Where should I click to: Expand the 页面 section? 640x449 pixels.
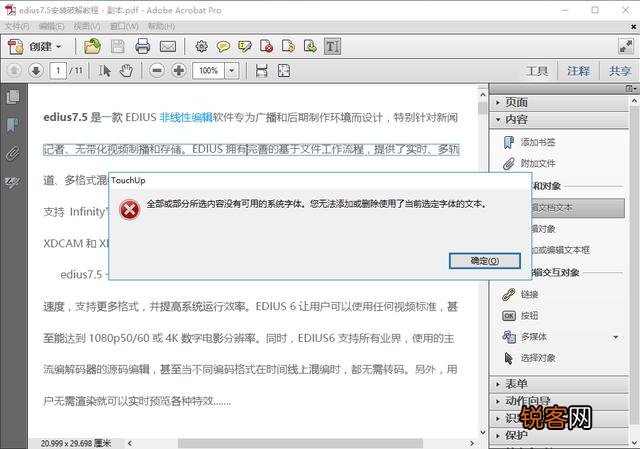coord(559,102)
